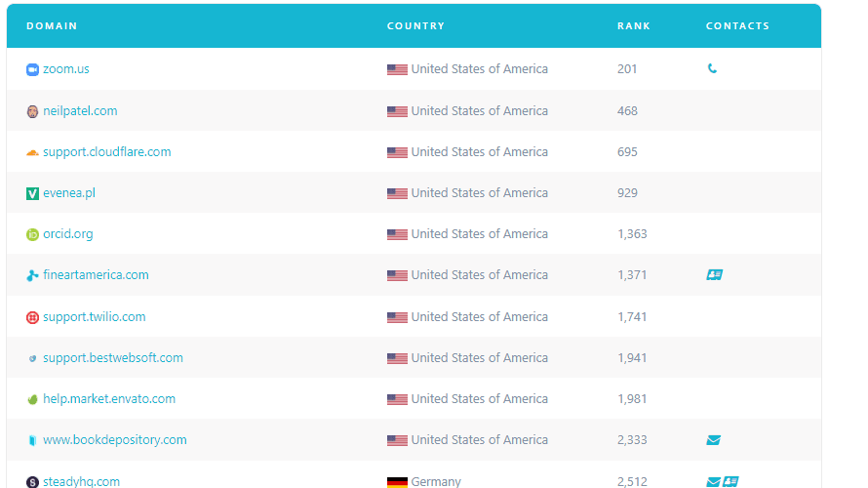Open the contact card icon for fineartamerica.com

tap(714, 274)
